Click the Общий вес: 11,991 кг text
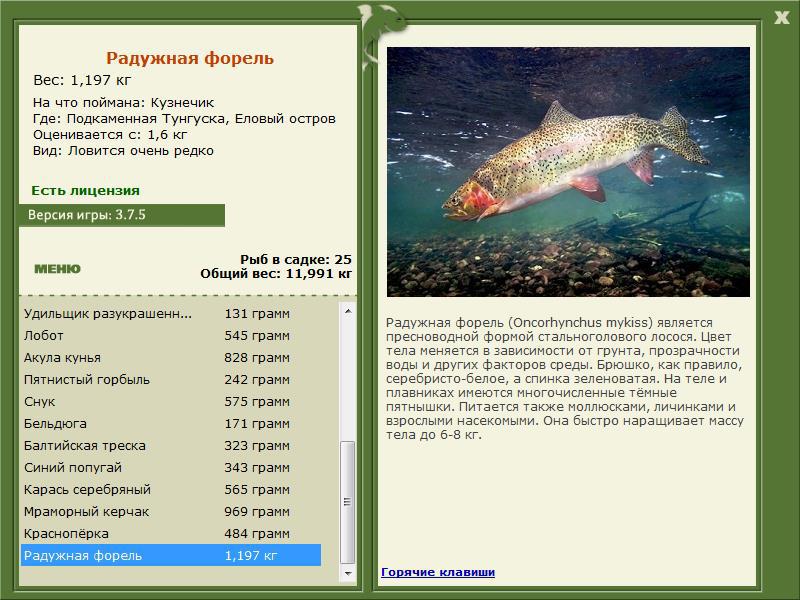The width and height of the screenshot is (800, 600). [x=276, y=274]
